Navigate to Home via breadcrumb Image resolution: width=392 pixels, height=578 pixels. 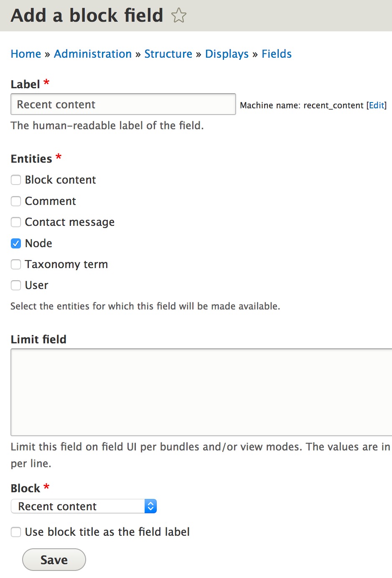[25, 54]
